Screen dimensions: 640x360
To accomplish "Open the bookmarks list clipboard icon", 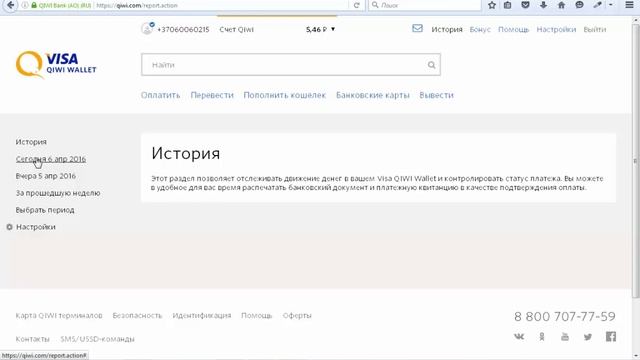I will pyautogui.click(x=507, y=5).
